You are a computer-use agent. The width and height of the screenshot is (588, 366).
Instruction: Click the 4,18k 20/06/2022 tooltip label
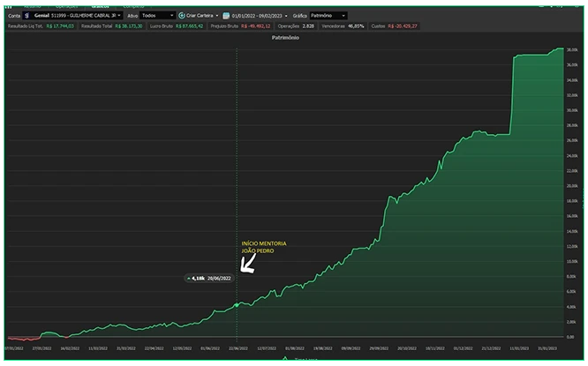(x=209, y=279)
